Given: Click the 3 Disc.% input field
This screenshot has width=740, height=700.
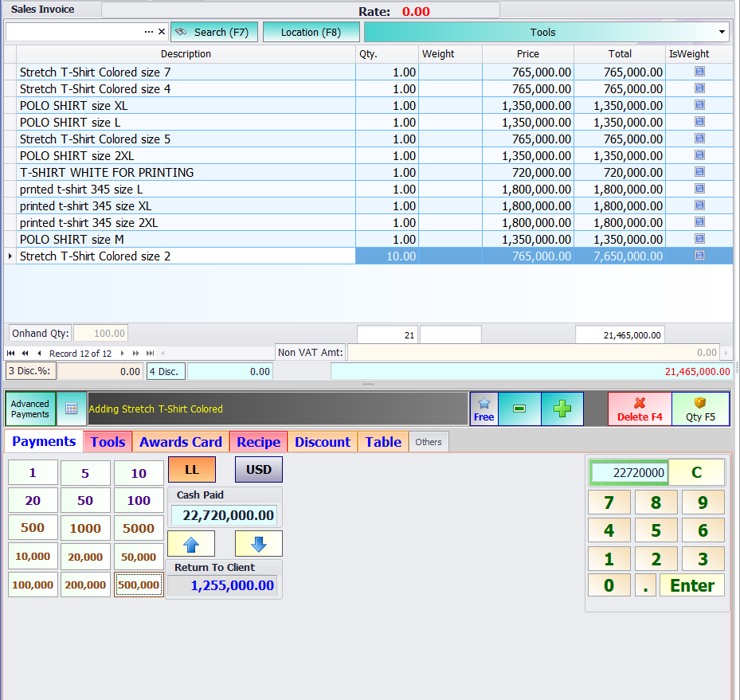Looking at the screenshot, I should tap(100, 371).
